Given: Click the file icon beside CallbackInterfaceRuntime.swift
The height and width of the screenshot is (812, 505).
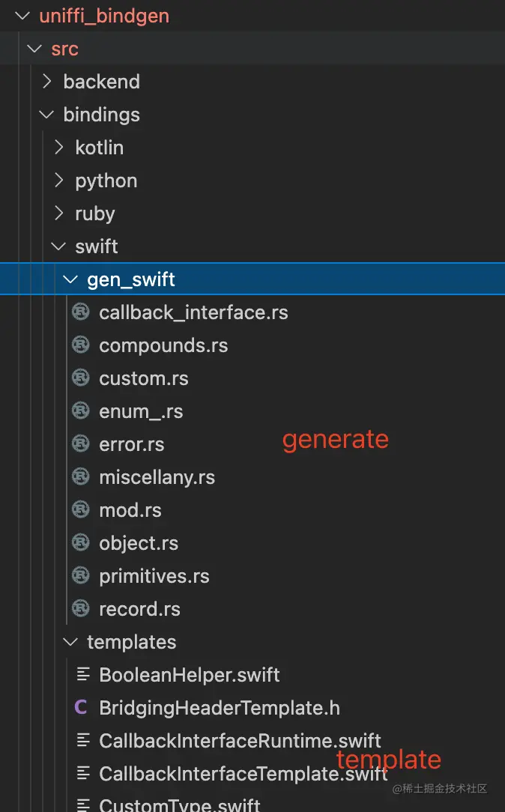Looking at the screenshot, I should coord(82,740).
